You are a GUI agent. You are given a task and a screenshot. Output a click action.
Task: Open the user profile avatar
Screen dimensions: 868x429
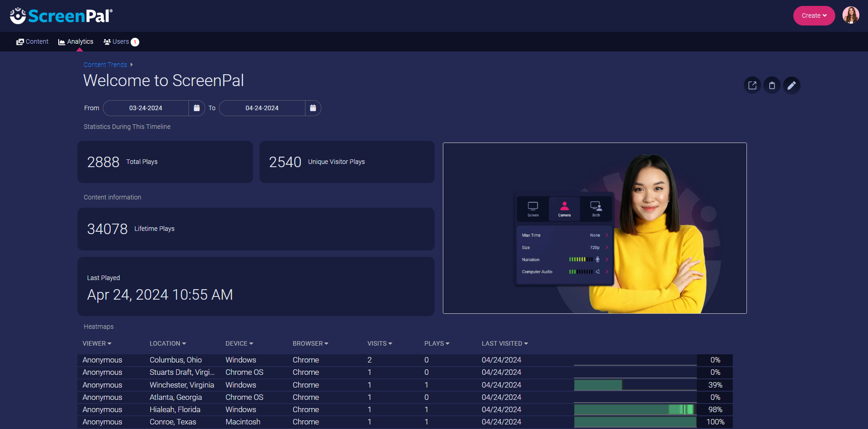tap(851, 15)
